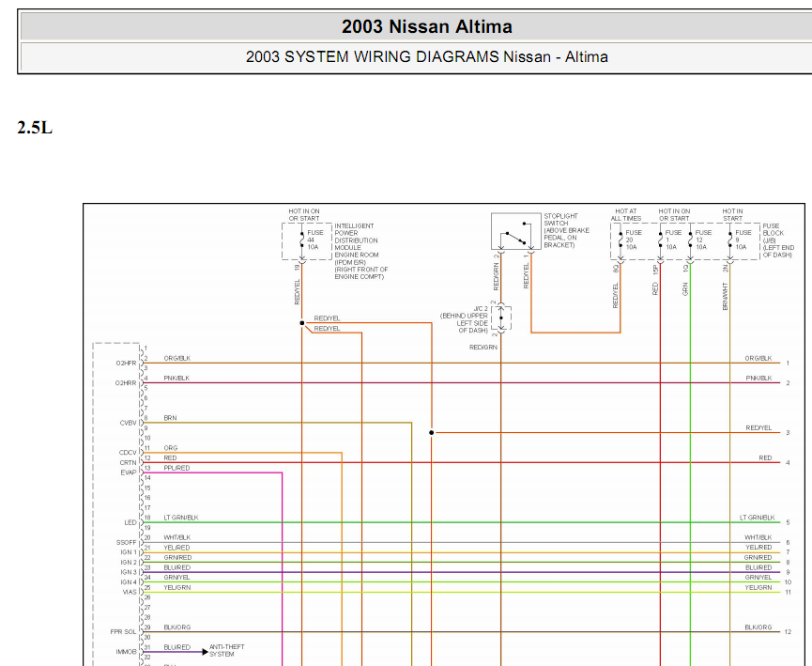Select the "BEHIND UPPER LEFT SIDE OF DASH" note
The image size is (812, 666).
[464, 323]
